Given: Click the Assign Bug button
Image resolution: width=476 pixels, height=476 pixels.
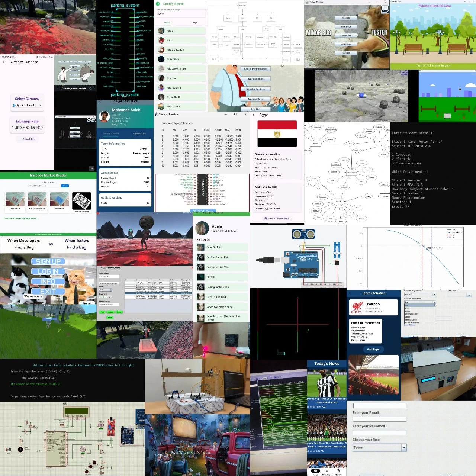Looking at the screenshot, I should tap(346, 35).
